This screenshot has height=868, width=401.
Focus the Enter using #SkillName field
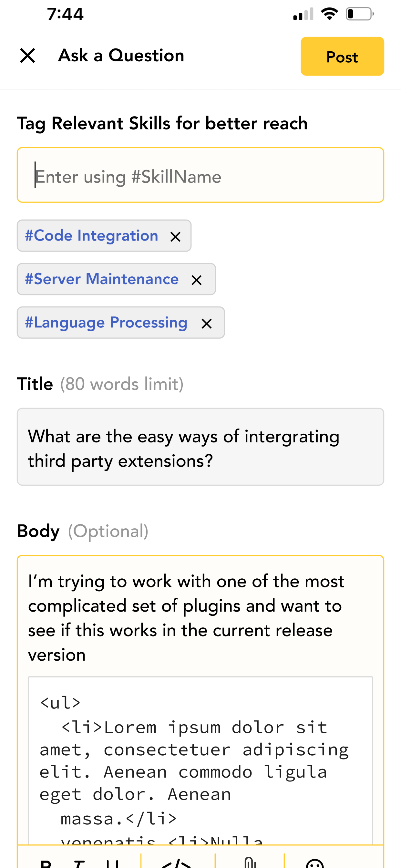click(x=200, y=175)
